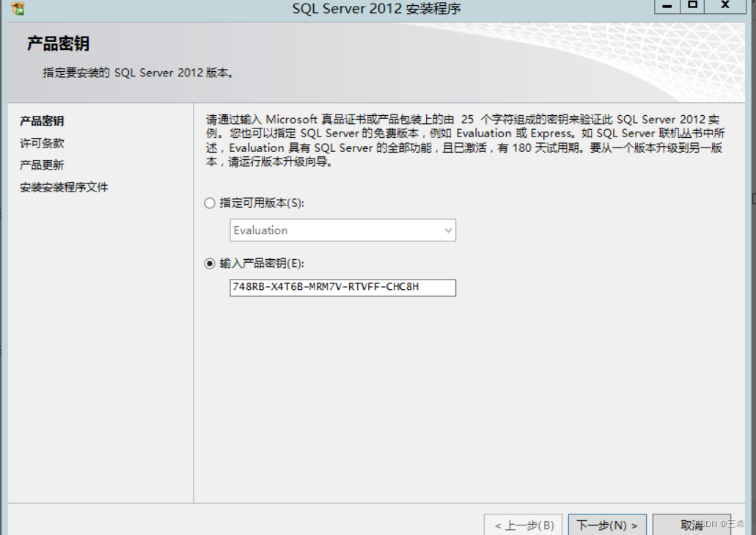Select the Evaluation combo box field
Image resolution: width=756 pixels, height=535 pixels.
pos(330,230)
